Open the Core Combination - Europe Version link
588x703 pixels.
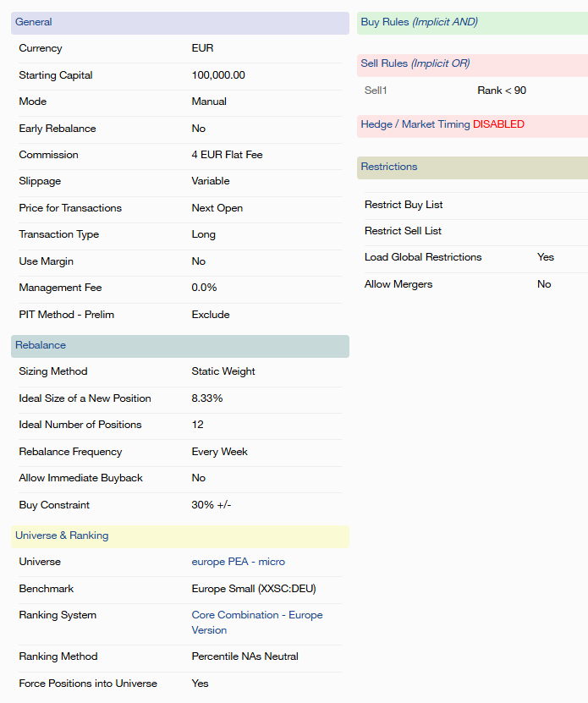(256, 622)
